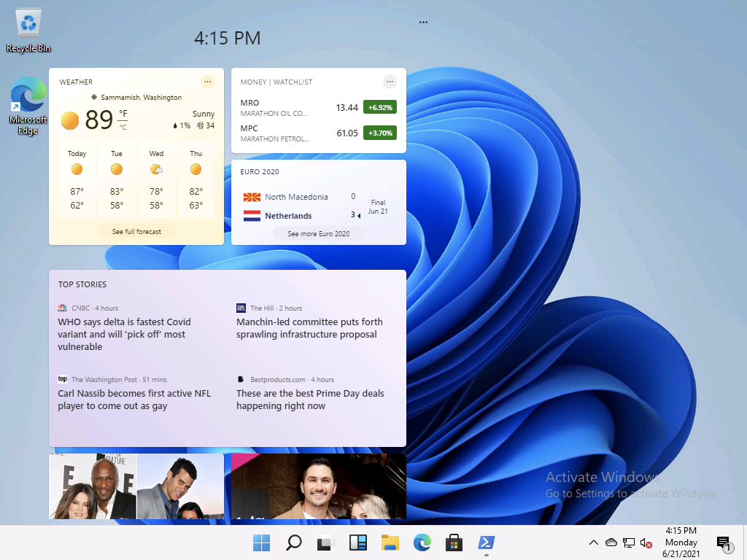Screen dimensions: 747x560
Task: Open the Microsoft Store
Action: 454,542
